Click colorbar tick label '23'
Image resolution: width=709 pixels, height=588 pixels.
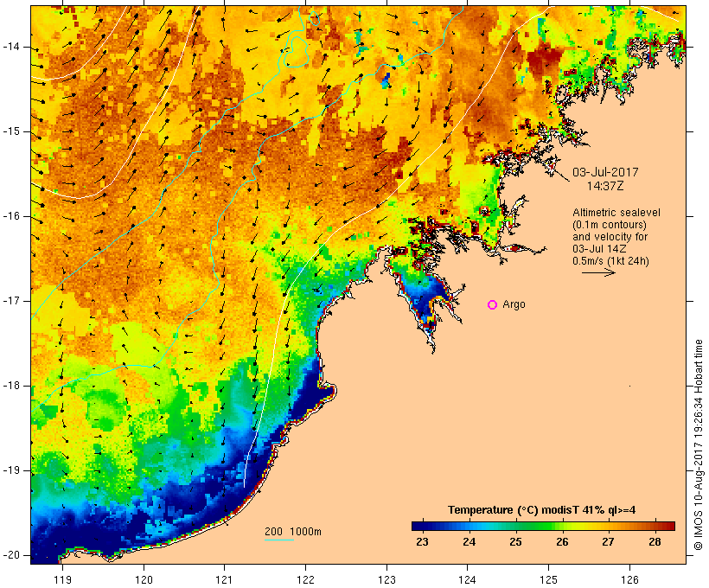(x=422, y=542)
